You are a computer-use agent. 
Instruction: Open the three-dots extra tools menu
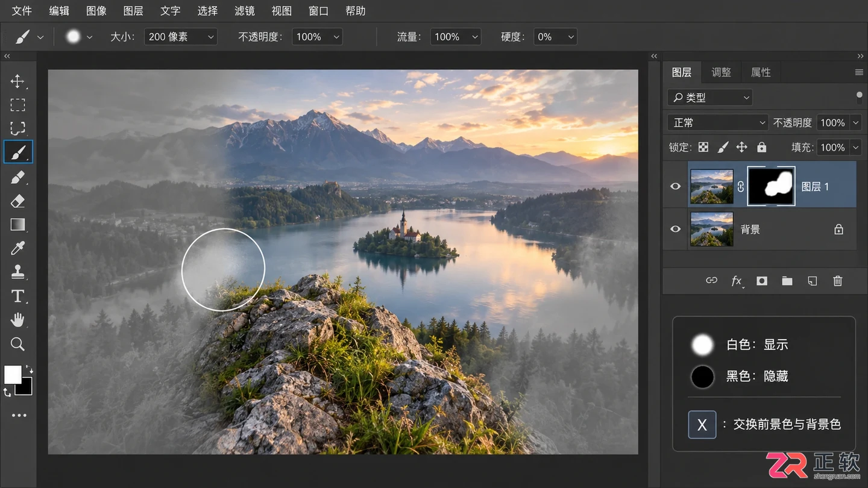tap(19, 415)
